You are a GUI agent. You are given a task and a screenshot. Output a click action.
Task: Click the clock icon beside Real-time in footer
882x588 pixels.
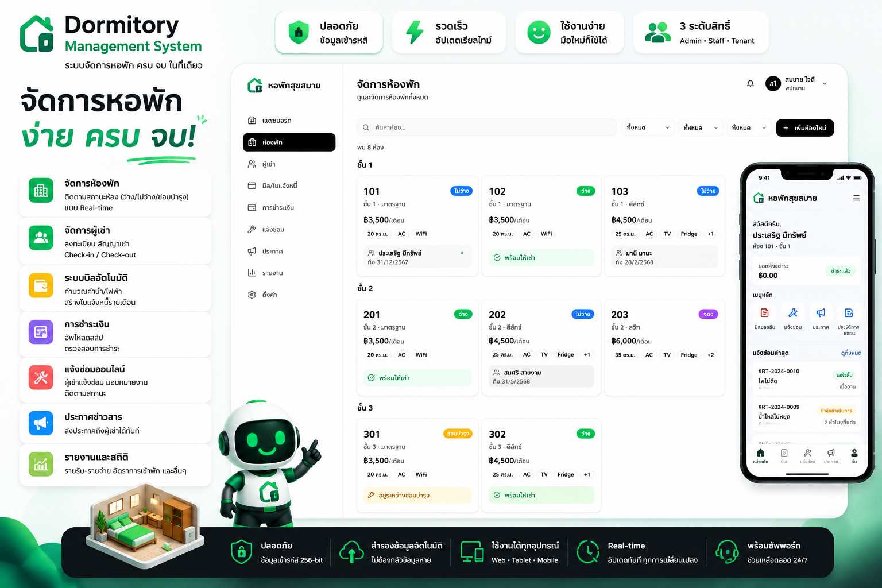point(588,552)
